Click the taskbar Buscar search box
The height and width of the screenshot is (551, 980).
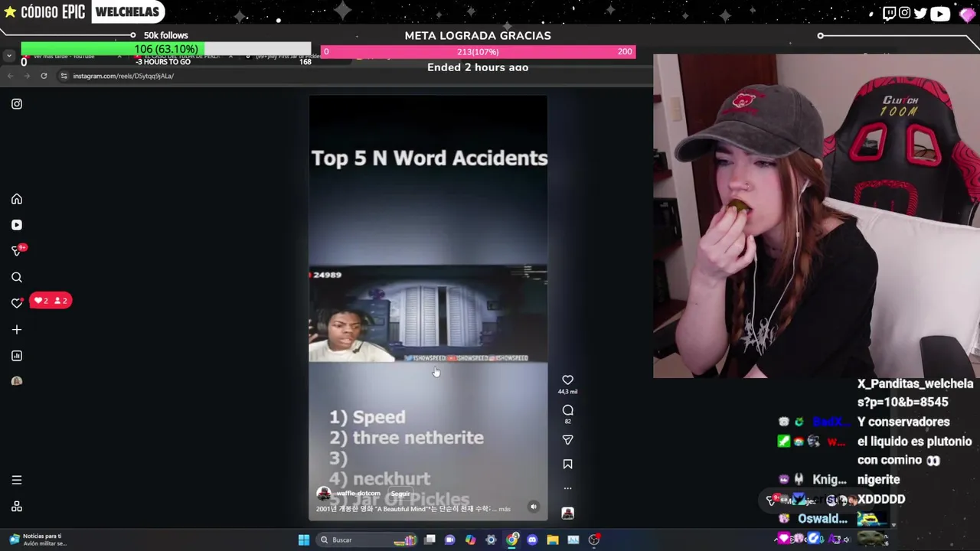(x=367, y=540)
